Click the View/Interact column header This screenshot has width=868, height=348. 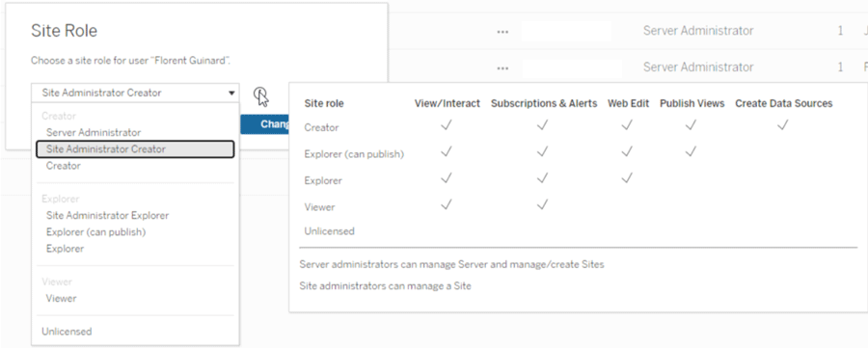click(448, 103)
